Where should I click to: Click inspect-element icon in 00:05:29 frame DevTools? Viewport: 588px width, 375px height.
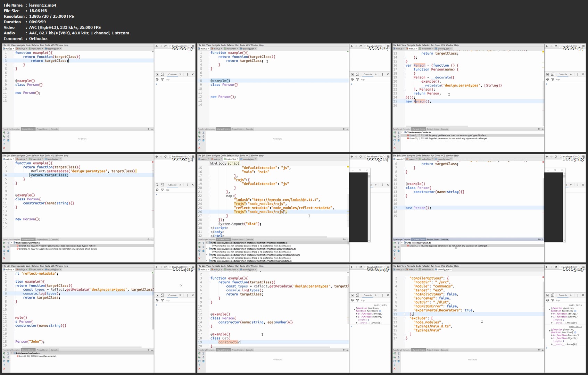(x=548, y=295)
